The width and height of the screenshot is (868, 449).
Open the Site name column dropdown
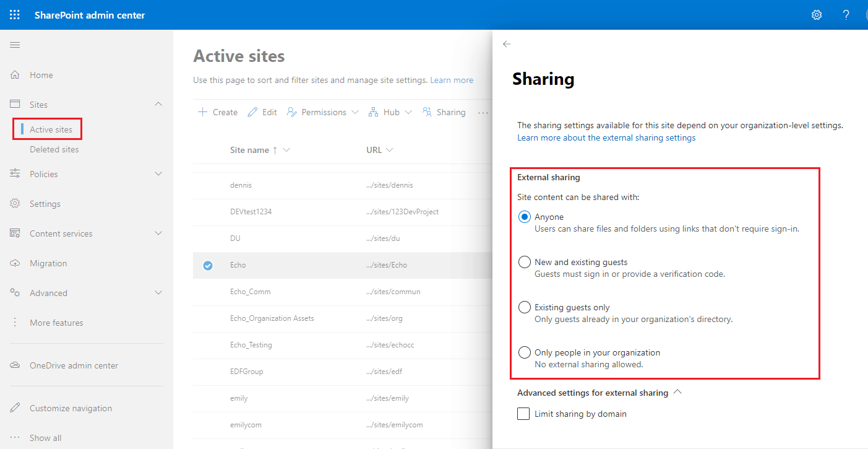point(286,150)
